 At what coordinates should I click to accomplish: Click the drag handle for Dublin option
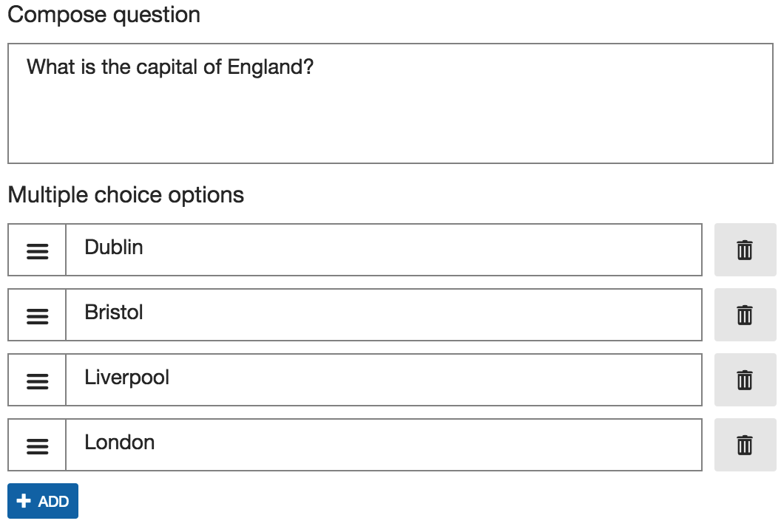tap(37, 250)
